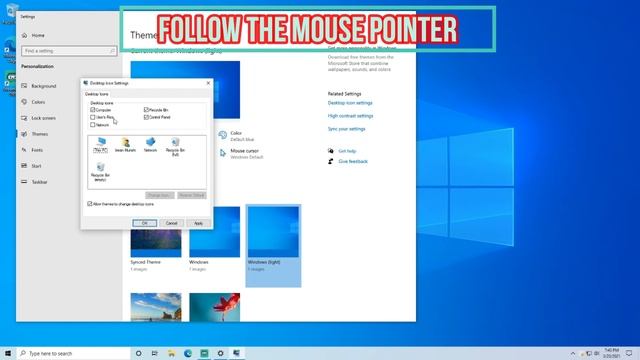Image resolution: width=640 pixels, height=360 pixels.
Task: Enable the User's Files checkbox
Action: pyautogui.click(x=93, y=117)
